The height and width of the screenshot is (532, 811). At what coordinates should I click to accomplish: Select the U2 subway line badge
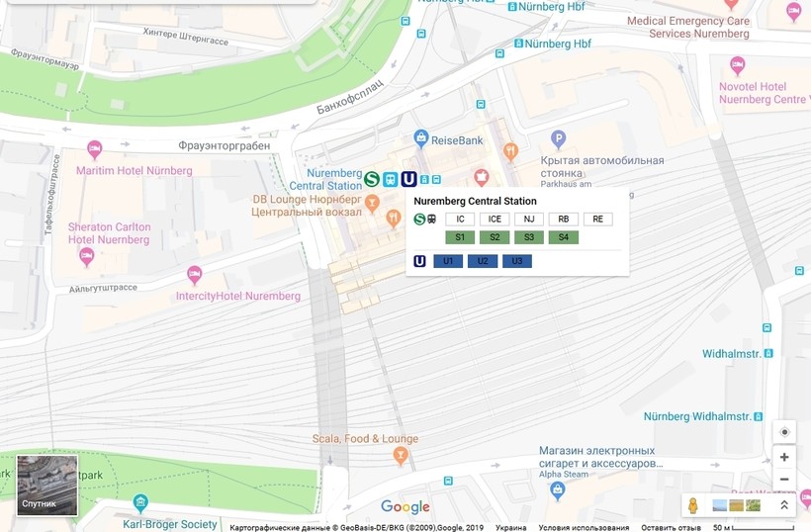[x=483, y=261]
